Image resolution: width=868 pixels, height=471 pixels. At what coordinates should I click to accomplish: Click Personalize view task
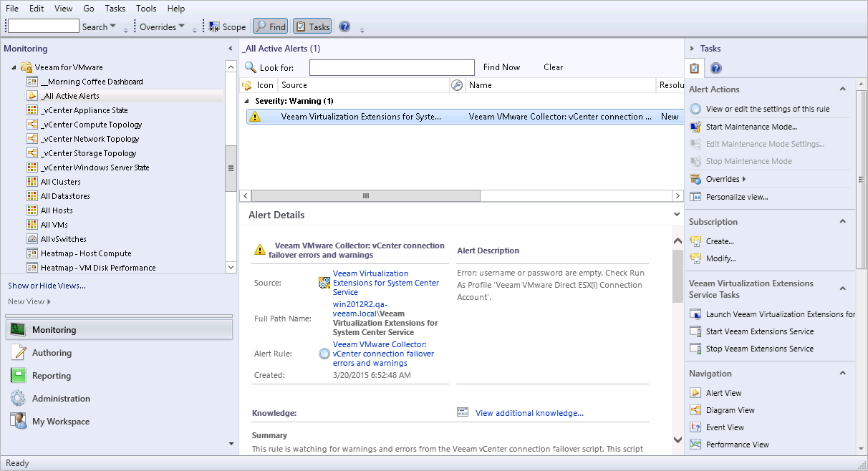tap(737, 197)
